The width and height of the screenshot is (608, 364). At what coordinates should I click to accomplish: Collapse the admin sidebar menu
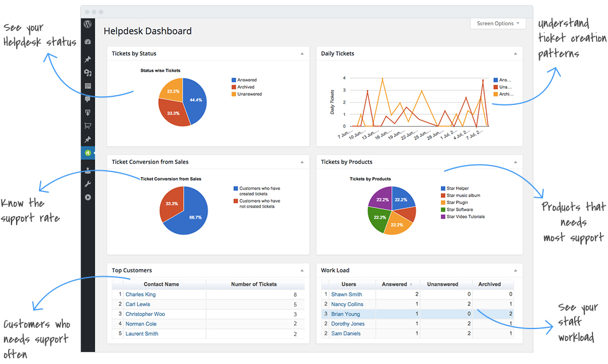[x=88, y=198]
